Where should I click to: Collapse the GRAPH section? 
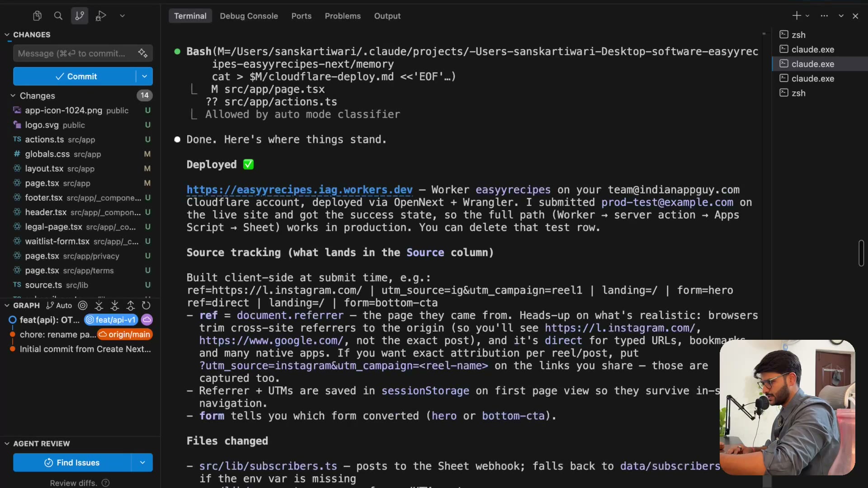7,305
